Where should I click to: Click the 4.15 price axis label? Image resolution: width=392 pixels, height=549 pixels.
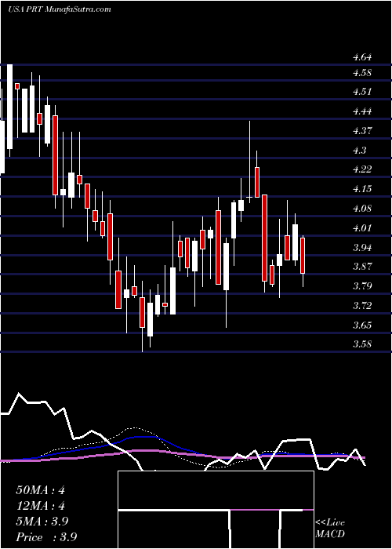tap(361, 189)
